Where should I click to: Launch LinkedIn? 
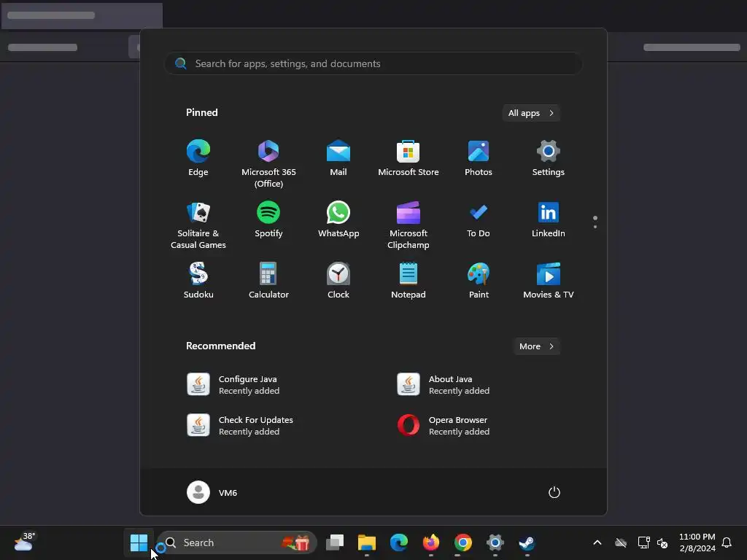click(549, 220)
